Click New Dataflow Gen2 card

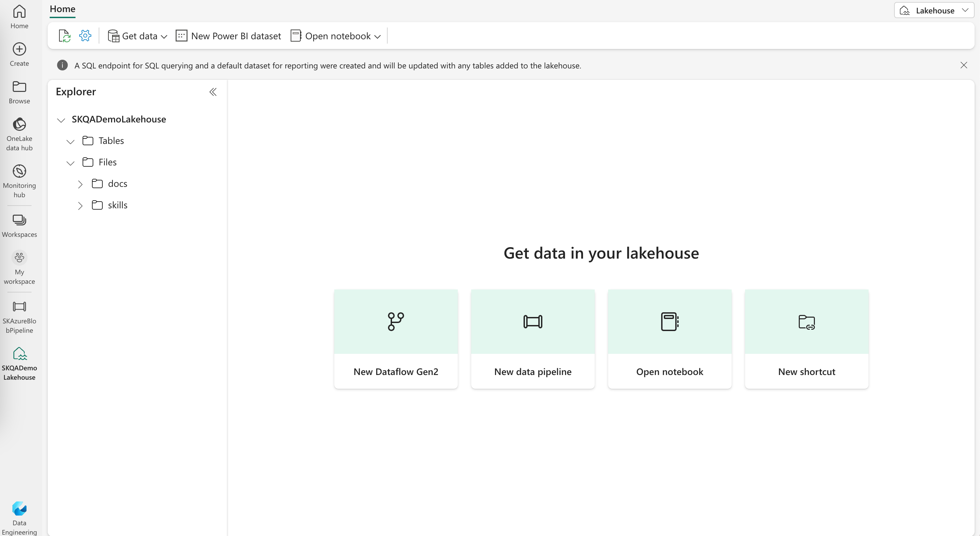coord(396,339)
